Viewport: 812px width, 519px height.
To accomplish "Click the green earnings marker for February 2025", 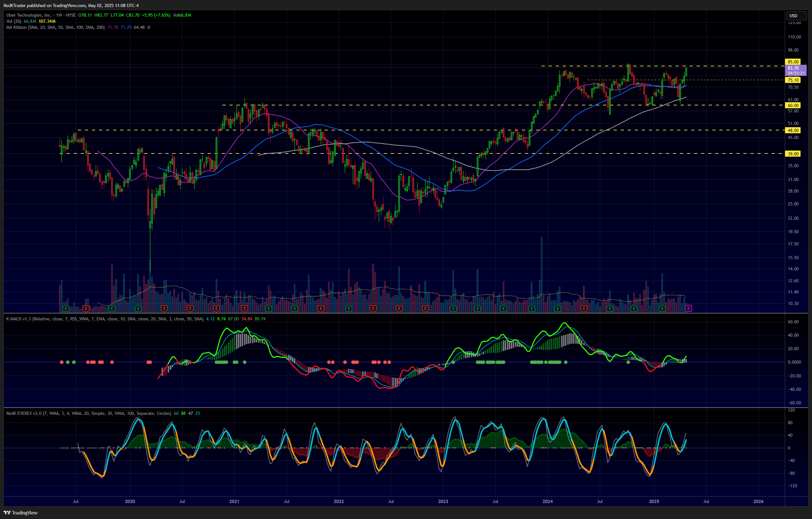I will [x=662, y=308].
